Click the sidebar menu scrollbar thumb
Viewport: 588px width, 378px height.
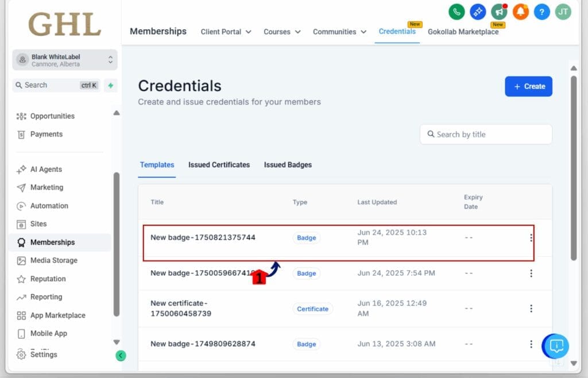tap(116, 245)
